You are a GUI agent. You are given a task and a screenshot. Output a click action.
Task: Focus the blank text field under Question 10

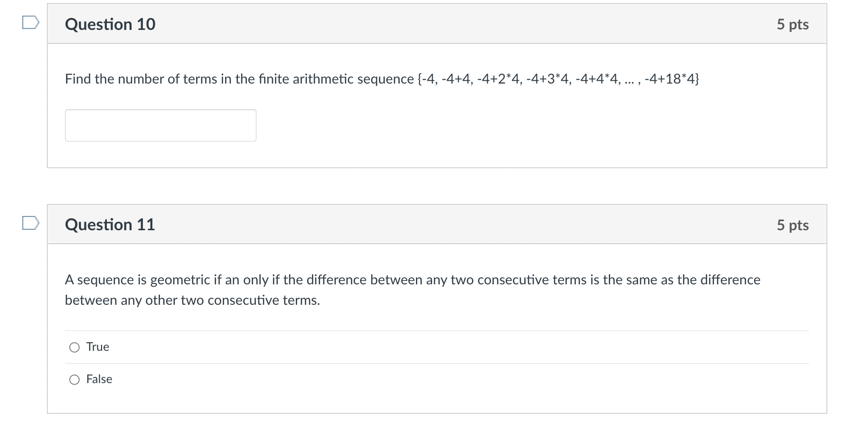(160, 125)
